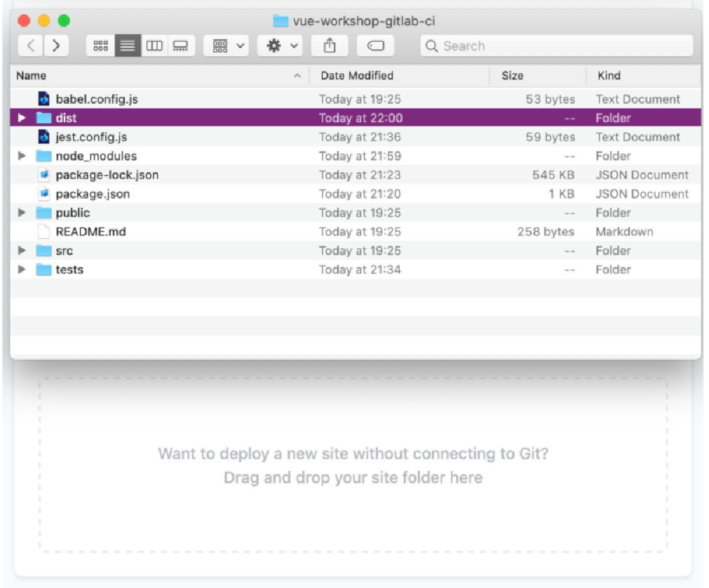Go forward with the right chevron button
709x588 pixels.
click(x=56, y=46)
